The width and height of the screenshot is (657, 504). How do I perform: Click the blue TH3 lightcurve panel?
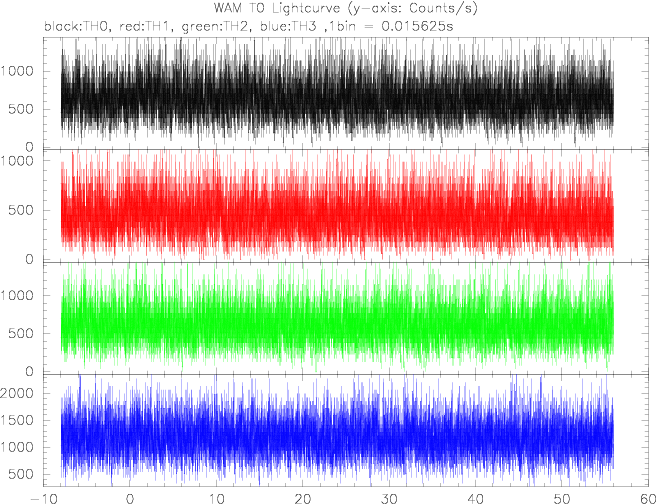click(347, 430)
